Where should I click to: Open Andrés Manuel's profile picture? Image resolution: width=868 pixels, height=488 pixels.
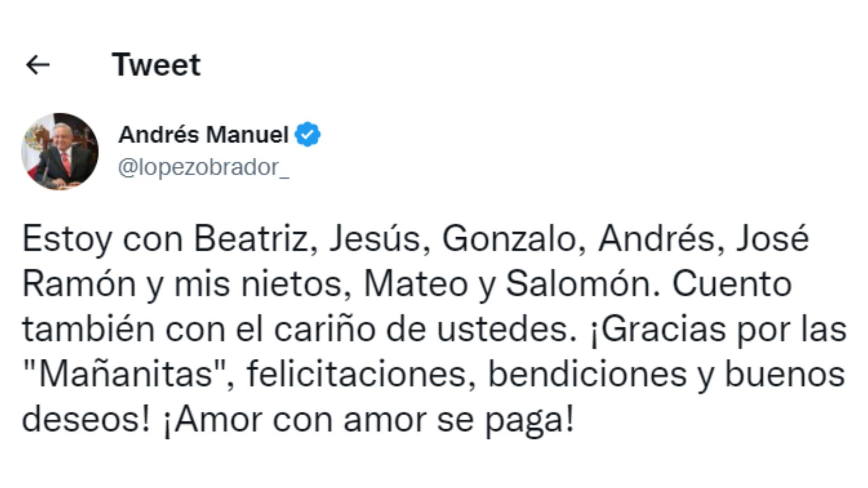pos(60,152)
